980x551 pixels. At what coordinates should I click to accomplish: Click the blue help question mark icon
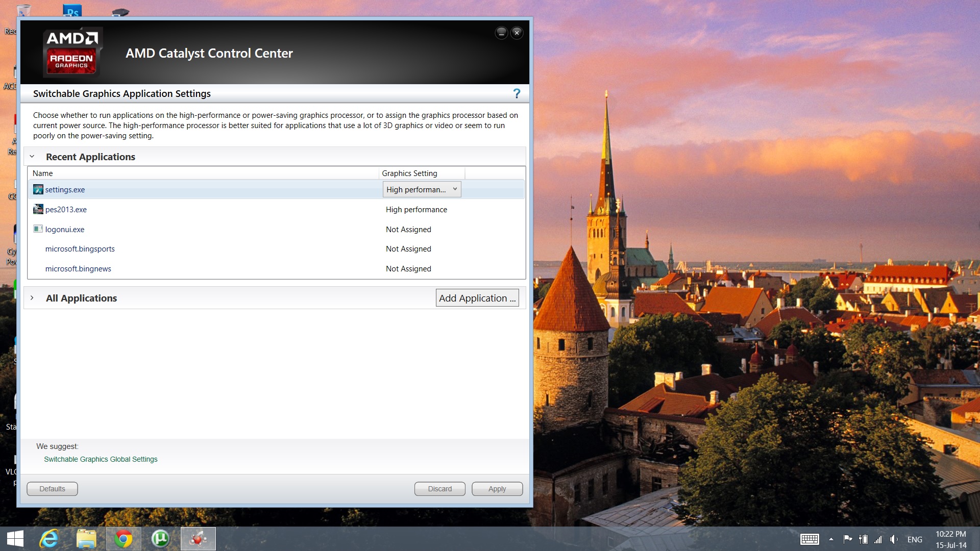tap(517, 93)
